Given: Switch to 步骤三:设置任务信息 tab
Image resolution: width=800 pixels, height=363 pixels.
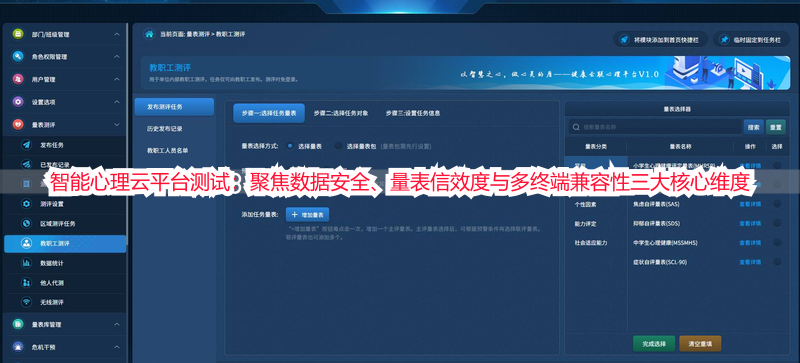Looking at the screenshot, I should (413, 113).
